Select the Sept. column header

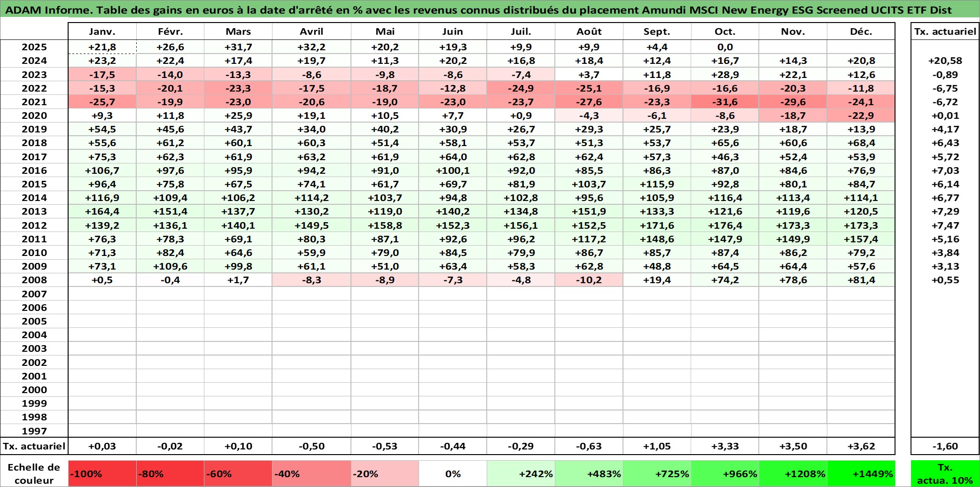coord(657,31)
